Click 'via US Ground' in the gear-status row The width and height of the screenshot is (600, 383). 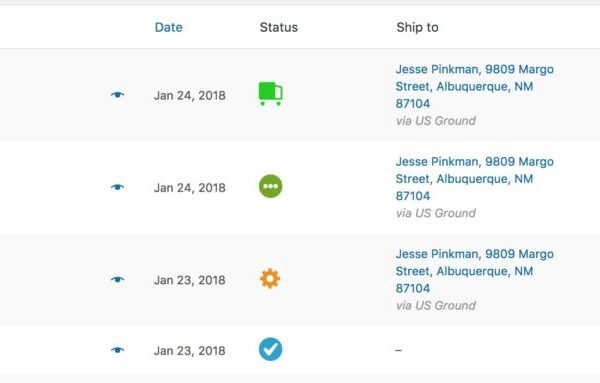click(x=436, y=305)
